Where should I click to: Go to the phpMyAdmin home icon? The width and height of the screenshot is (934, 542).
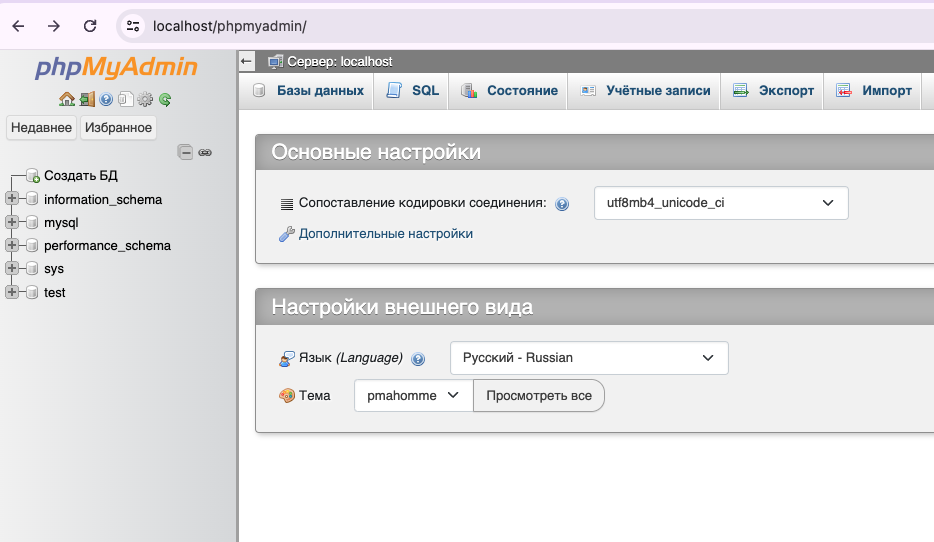coord(67,99)
